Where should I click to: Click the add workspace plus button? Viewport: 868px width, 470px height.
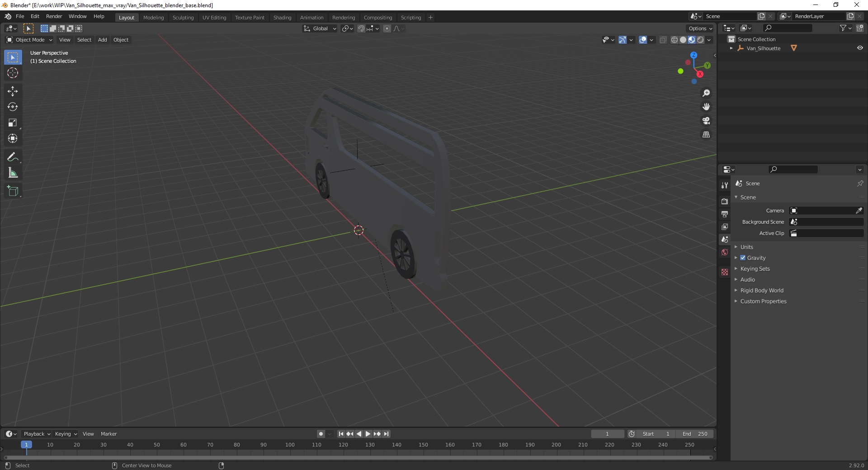coord(430,18)
